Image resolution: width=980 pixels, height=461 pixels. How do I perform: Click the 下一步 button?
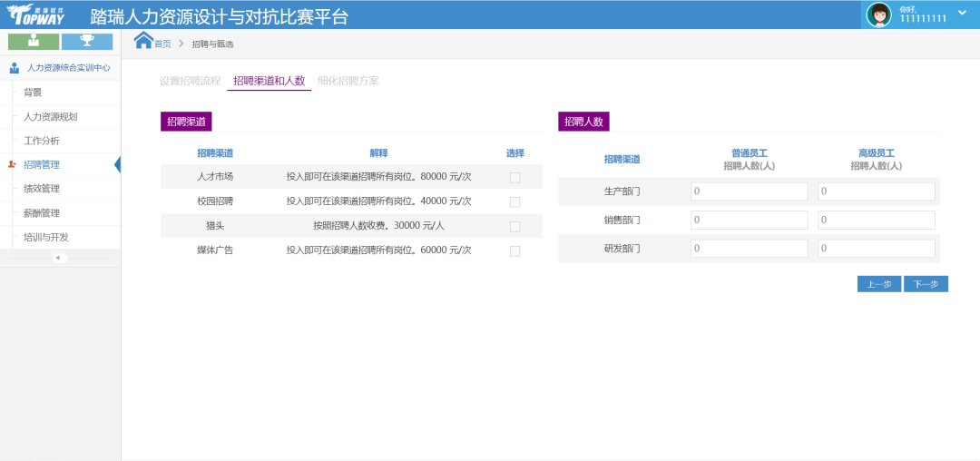[x=926, y=284]
